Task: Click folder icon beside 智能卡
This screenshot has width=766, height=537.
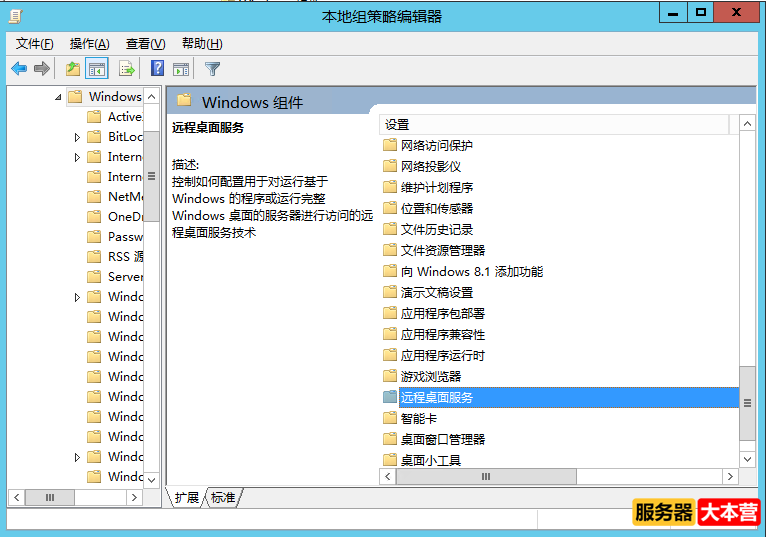Action: pyautogui.click(x=390, y=418)
